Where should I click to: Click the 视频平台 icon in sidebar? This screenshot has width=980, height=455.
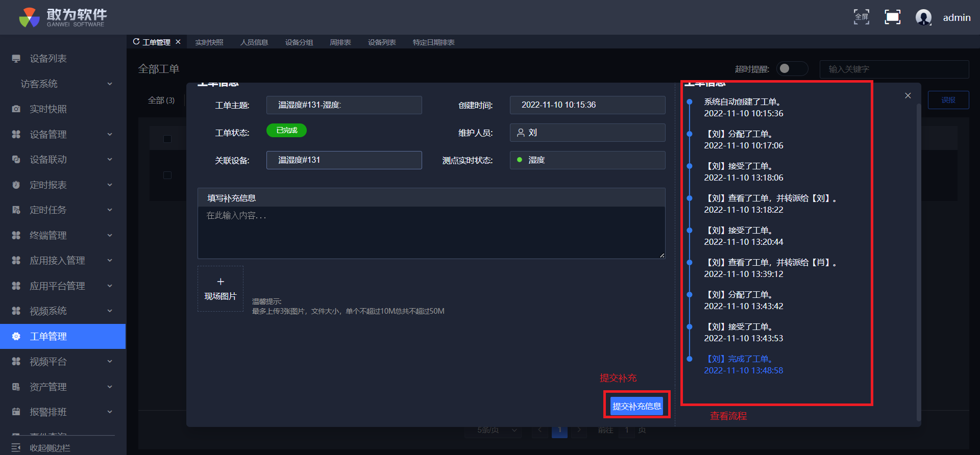click(16, 362)
